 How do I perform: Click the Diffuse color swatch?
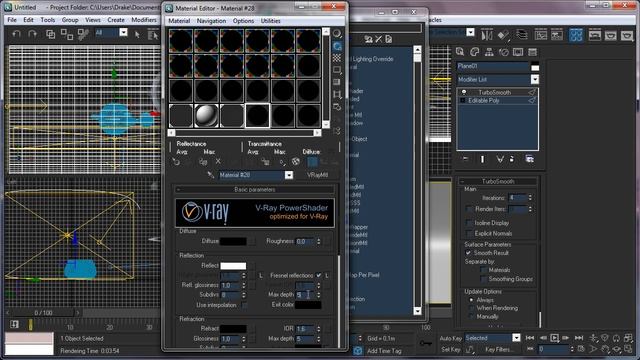[233, 241]
